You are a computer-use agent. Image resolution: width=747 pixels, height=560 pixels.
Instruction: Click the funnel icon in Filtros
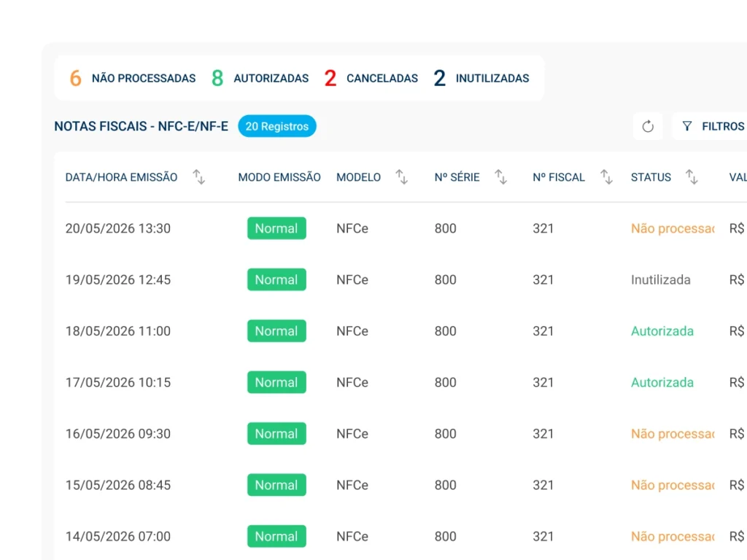(x=687, y=126)
